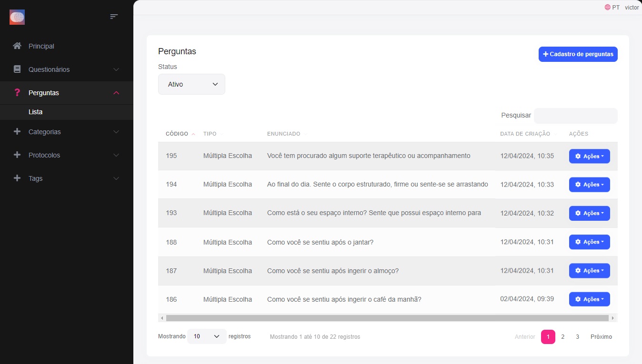Click the Pesquisar search field

[x=575, y=116]
